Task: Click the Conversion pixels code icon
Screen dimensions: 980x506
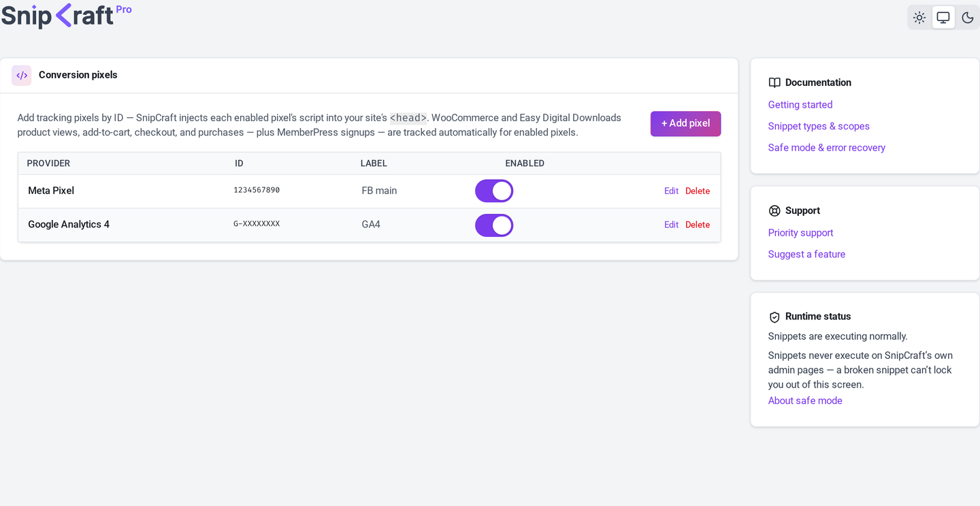Action: tap(22, 76)
